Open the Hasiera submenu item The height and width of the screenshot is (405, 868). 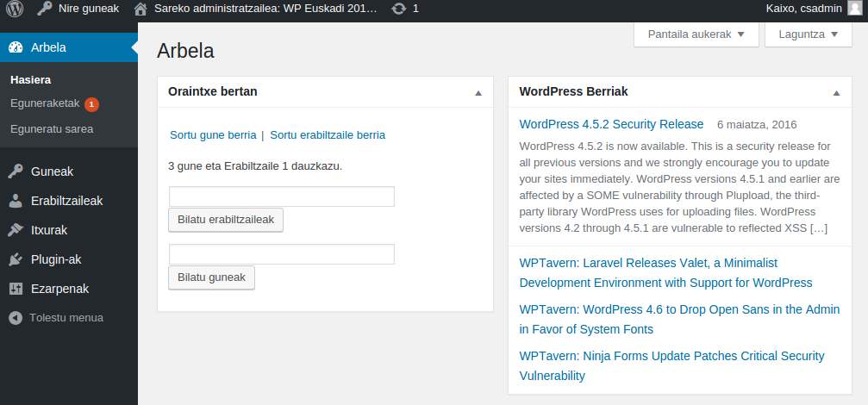(30, 80)
